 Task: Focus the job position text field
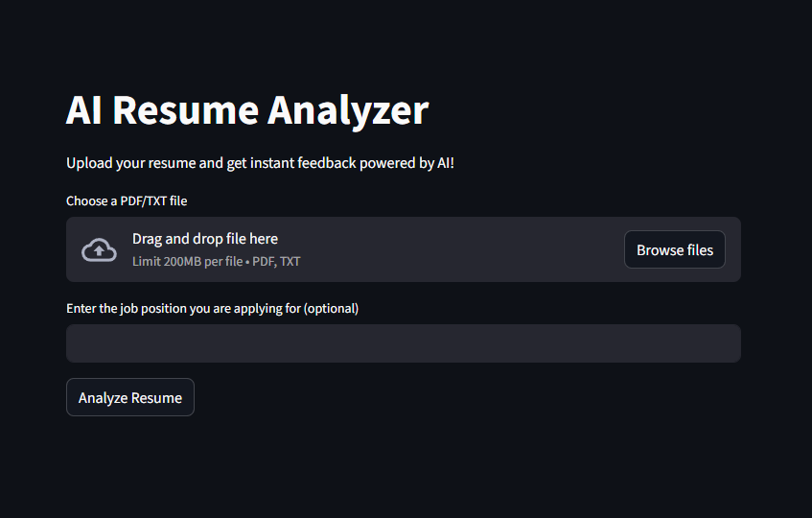(x=403, y=343)
